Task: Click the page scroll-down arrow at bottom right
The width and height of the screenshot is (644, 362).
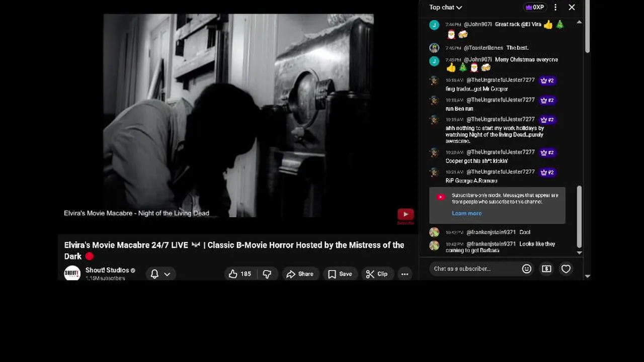Action: coord(587,276)
